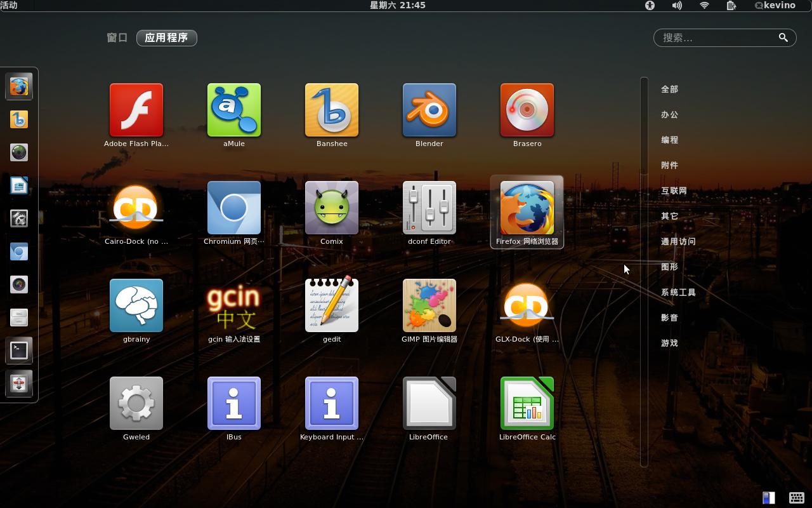Click the application grid scrollbar

coord(645,272)
